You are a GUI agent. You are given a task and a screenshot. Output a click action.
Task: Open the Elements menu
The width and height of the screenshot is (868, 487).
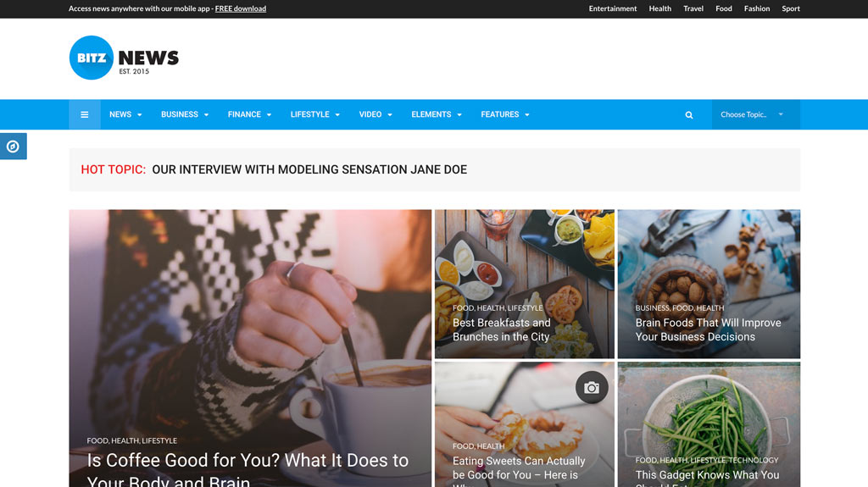coord(437,114)
